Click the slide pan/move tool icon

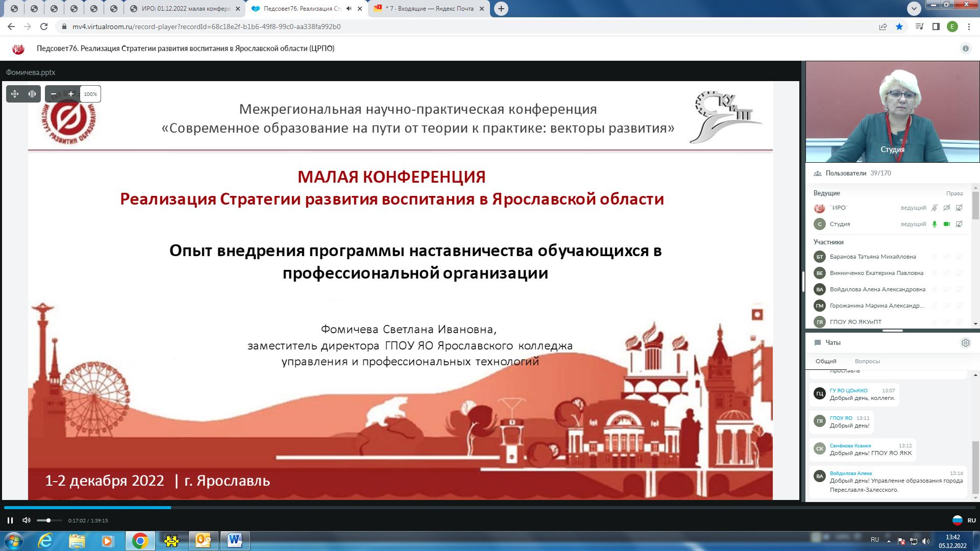click(15, 94)
